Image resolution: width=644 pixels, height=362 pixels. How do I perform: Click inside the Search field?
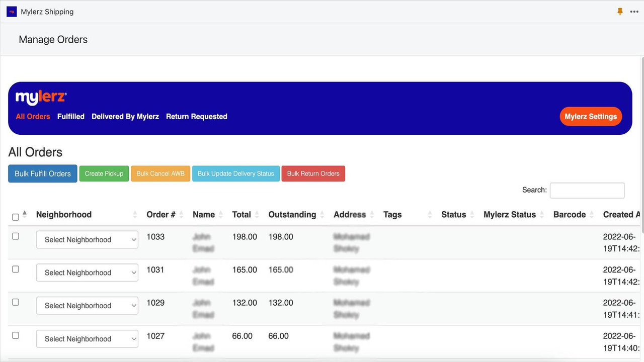pyautogui.click(x=587, y=190)
